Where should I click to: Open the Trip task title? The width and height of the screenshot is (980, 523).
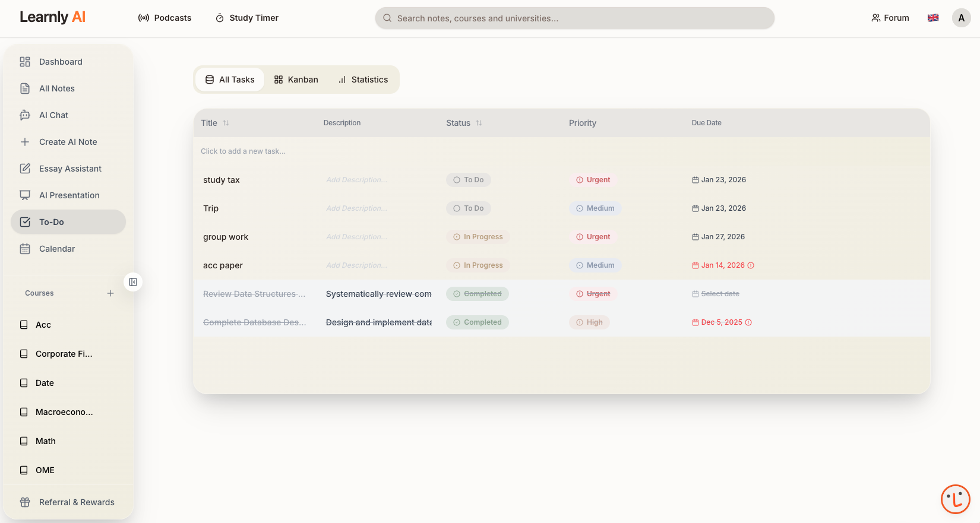[211, 208]
